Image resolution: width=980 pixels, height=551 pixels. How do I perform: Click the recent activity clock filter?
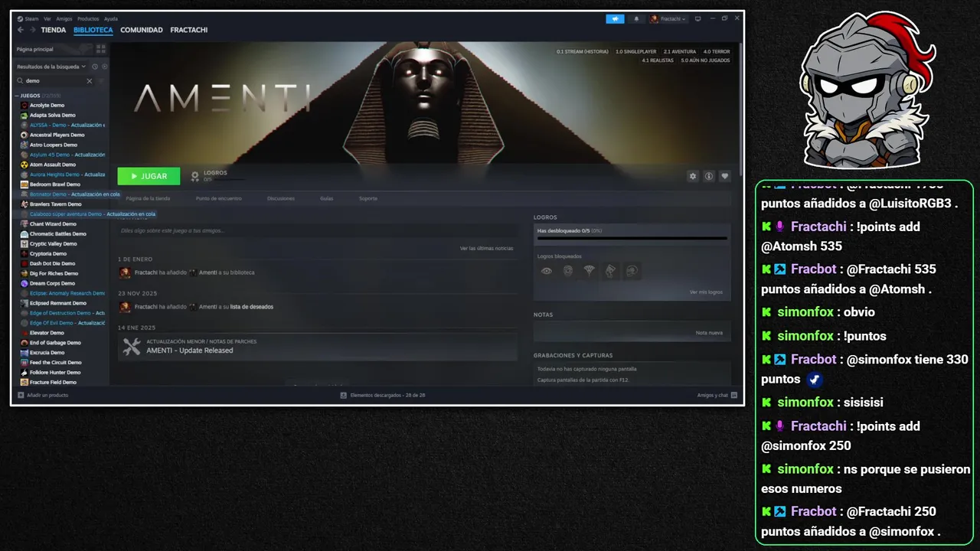(x=95, y=67)
